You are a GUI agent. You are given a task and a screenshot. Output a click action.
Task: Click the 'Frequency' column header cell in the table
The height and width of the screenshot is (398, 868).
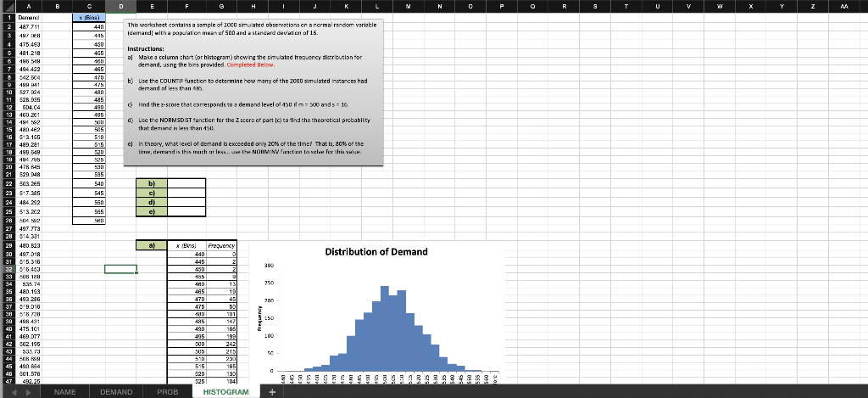(221, 245)
